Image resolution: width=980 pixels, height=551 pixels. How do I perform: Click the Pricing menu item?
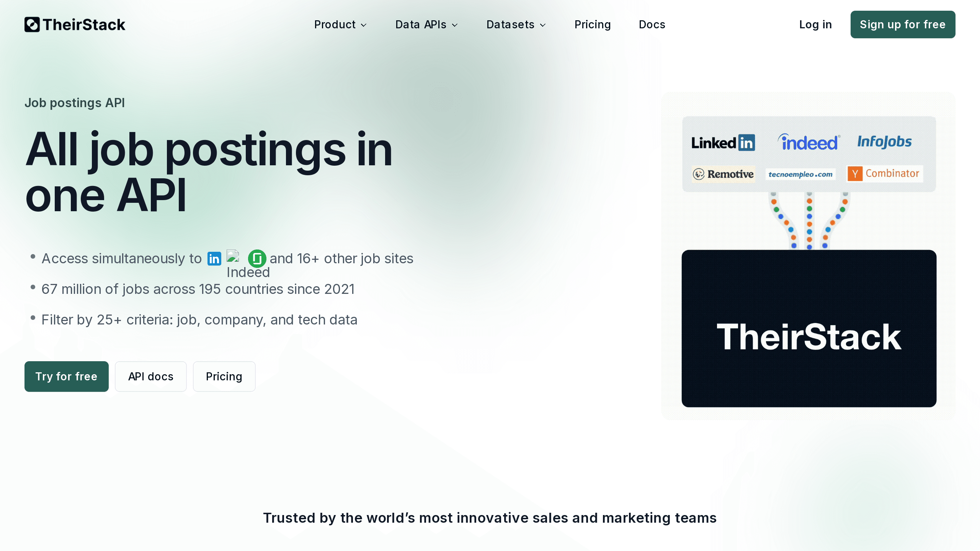[x=592, y=24]
